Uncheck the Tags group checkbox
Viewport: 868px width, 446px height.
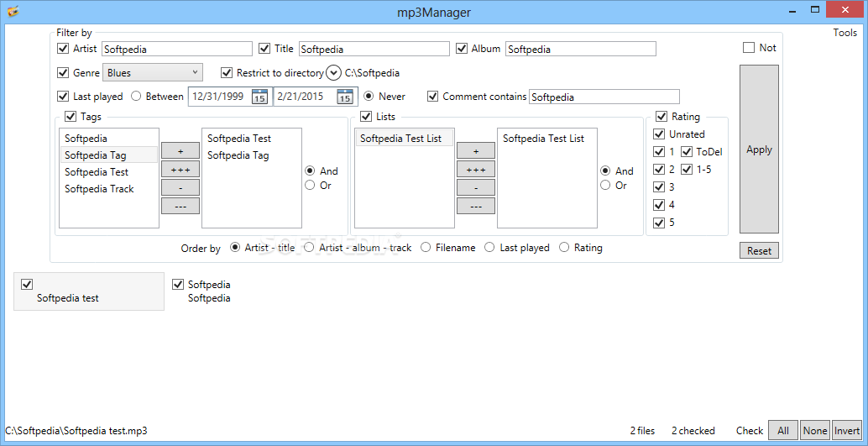71,117
